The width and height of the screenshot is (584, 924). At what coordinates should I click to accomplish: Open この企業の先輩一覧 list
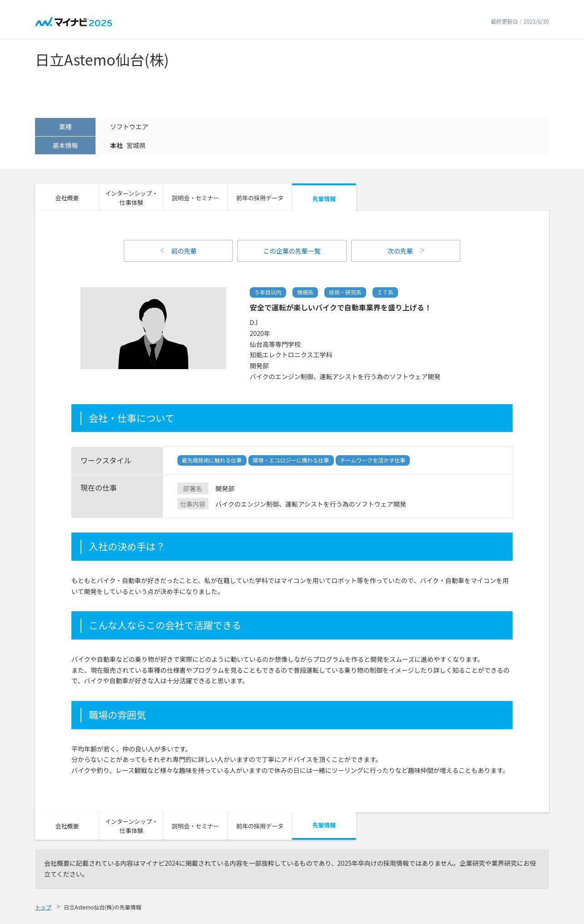click(x=292, y=251)
